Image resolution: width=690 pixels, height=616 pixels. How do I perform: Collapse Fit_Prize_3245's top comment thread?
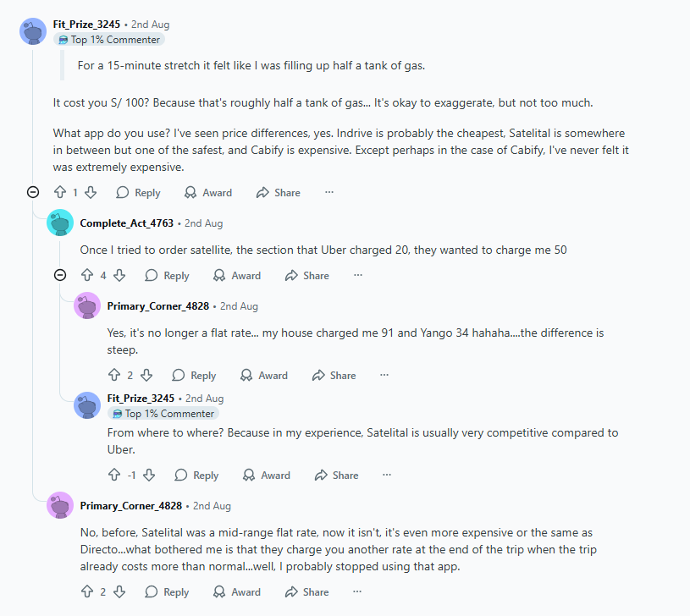coord(33,193)
